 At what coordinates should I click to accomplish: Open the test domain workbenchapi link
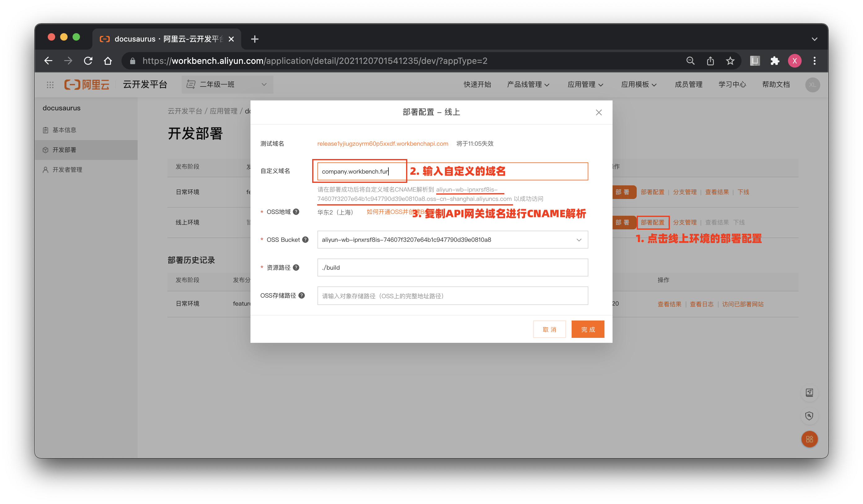click(x=383, y=144)
